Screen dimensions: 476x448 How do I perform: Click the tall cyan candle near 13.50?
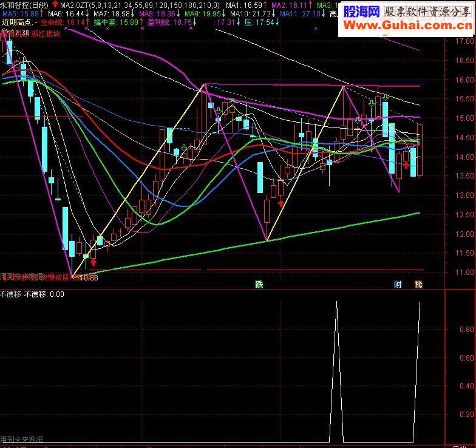point(260,177)
